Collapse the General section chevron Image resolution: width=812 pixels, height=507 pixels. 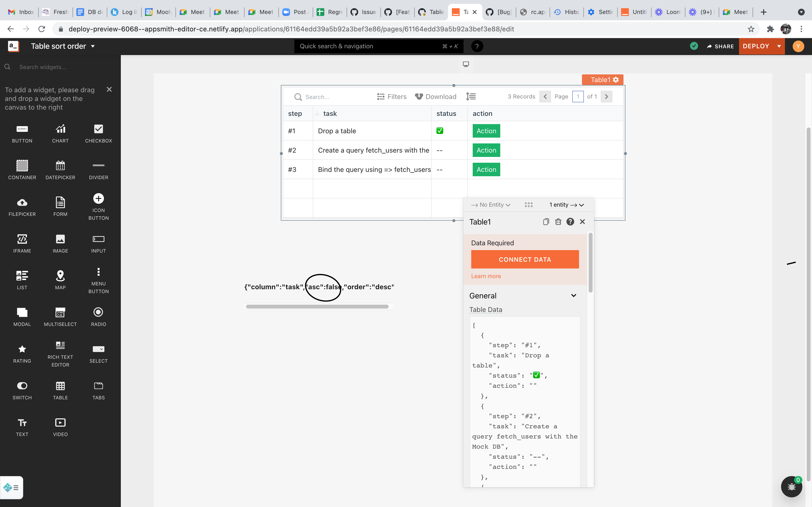(573, 296)
